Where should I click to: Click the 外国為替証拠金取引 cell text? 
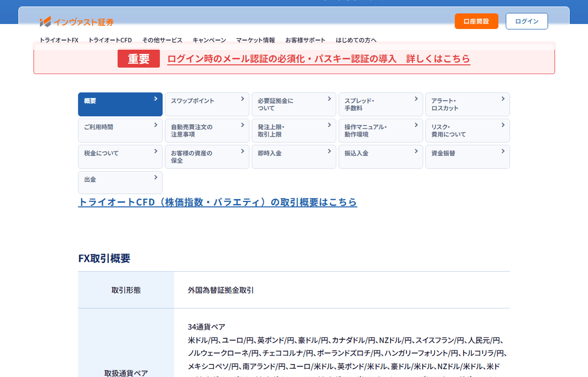tap(220, 290)
